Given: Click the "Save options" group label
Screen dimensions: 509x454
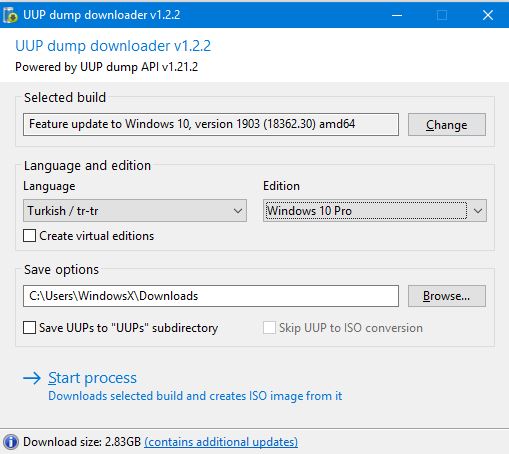Looking at the screenshot, I should coord(61,270).
